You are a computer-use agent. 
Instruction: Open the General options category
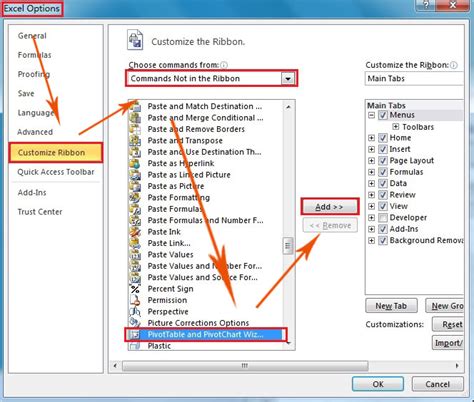click(32, 36)
